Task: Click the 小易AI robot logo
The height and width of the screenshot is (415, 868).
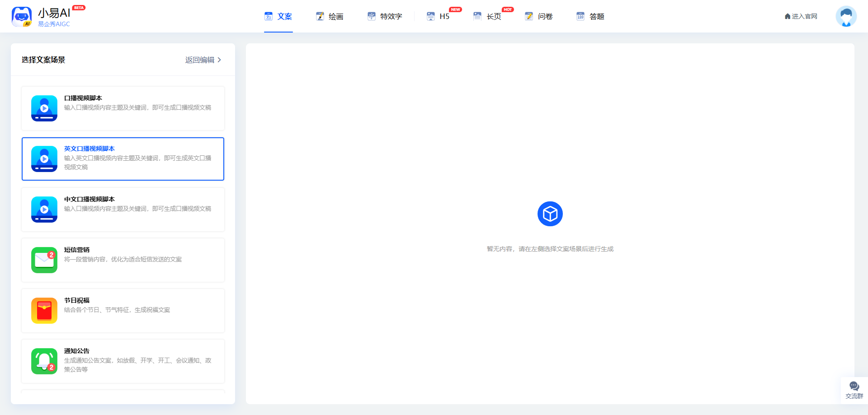Action: [x=21, y=17]
